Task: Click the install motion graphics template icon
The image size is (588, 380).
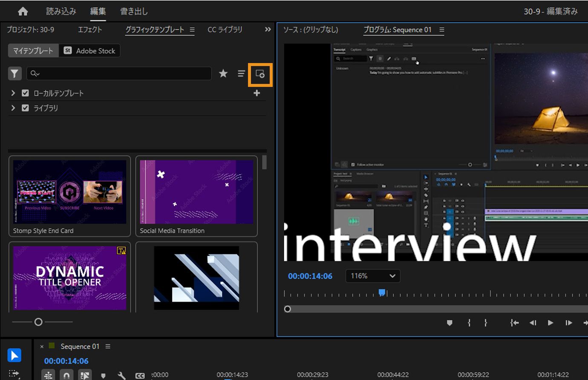Action: [x=260, y=74]
